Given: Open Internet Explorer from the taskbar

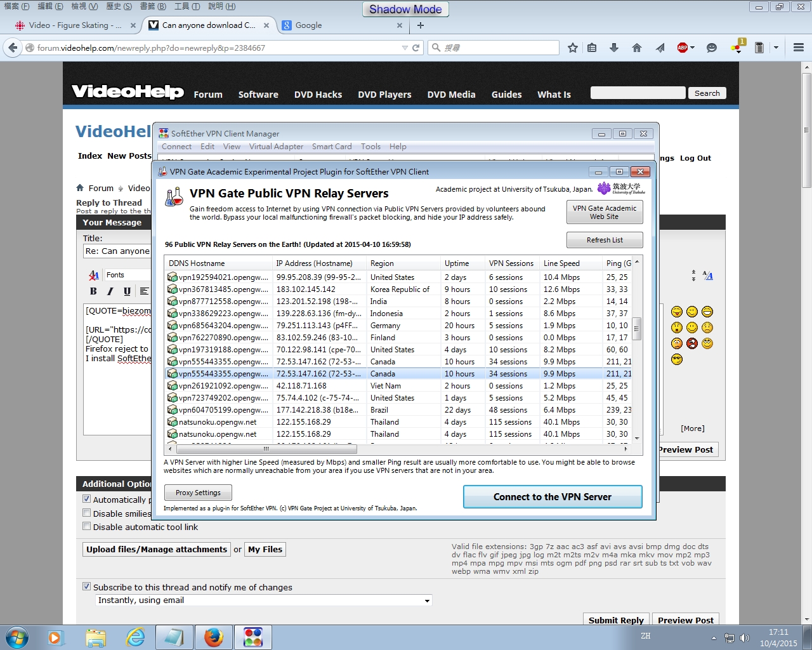Looking at the screenshot, I should point(135,637).
